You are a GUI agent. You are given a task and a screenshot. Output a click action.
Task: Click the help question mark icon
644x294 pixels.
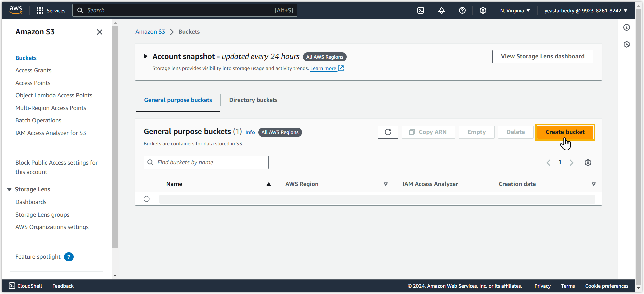(x=462, y=10)
